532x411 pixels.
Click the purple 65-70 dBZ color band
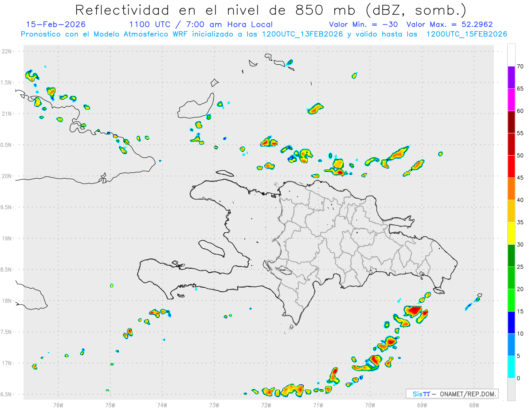click(x=512, y=77)
